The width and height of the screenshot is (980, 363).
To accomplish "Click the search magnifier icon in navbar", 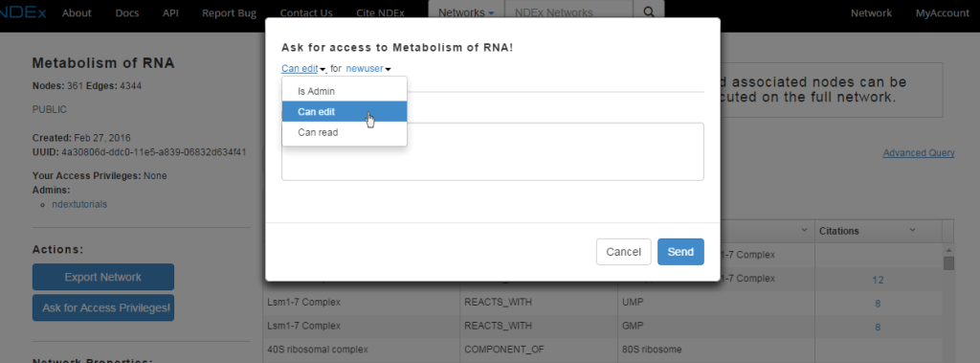I will 650,12.
